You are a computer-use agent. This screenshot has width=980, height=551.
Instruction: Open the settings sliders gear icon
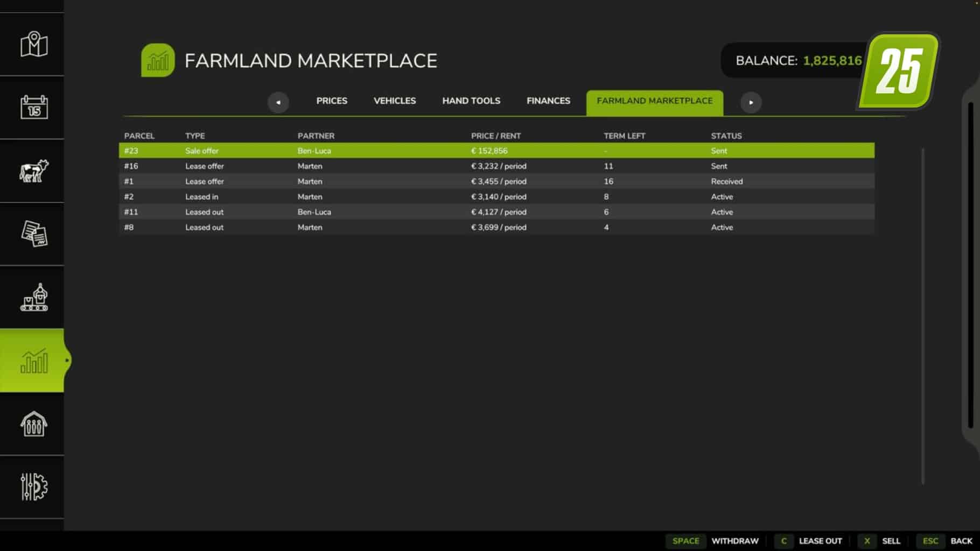click(x=34, y=486)
